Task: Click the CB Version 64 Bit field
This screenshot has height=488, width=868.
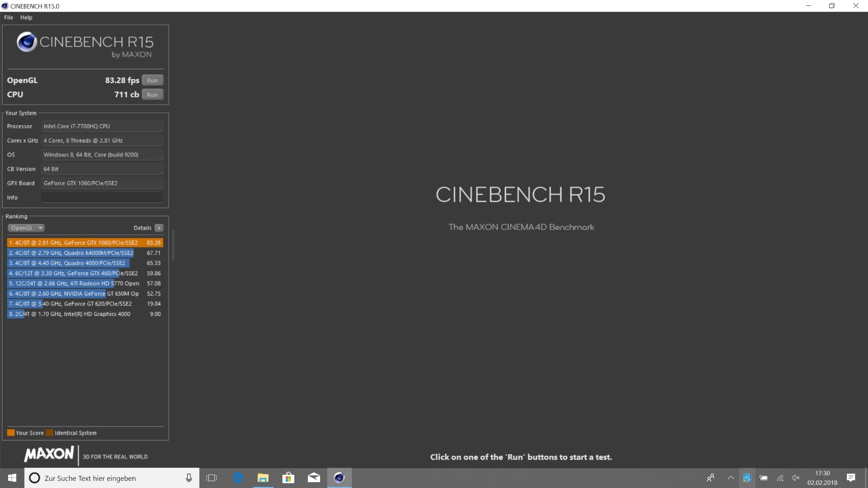Action: [102, 169]
